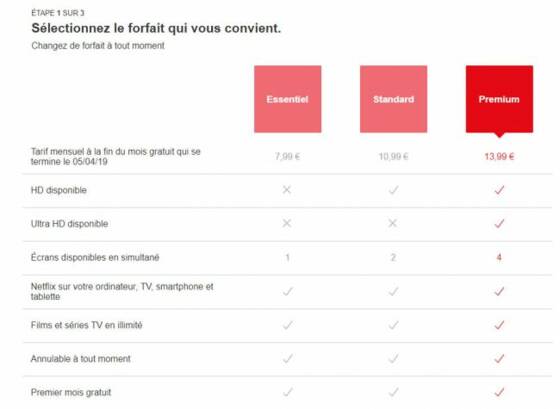
Task: Click Standard checkmark for Premier mois gratuit
Action: pyautogui.click(x=393, y=392)
